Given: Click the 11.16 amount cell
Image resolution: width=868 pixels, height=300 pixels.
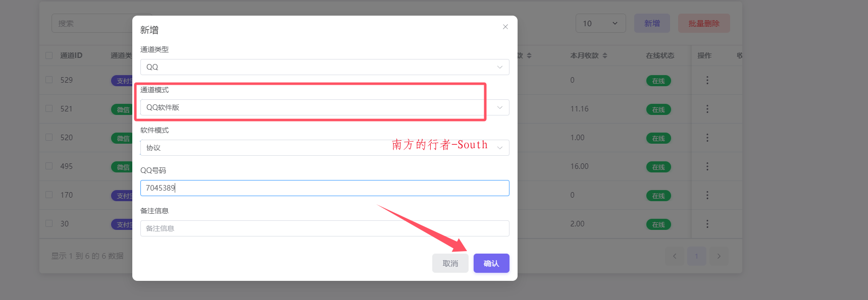Looking at the screenshot, I should coord(579,109).
